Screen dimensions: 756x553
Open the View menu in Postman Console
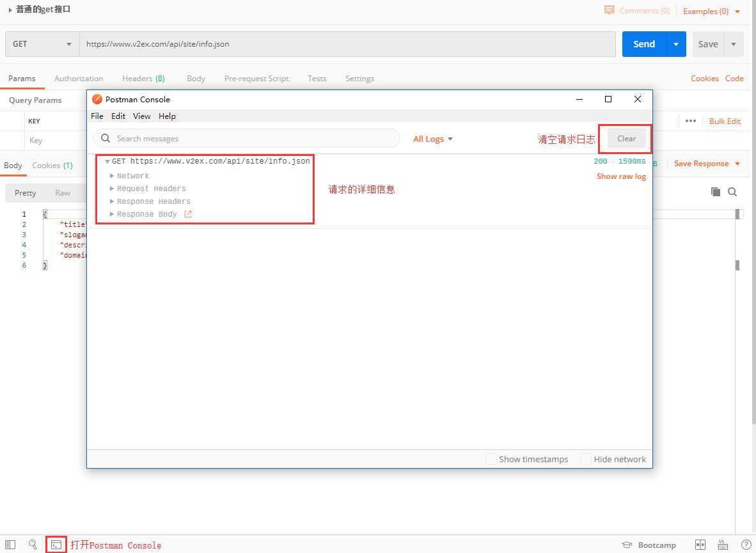coord(142,116)
